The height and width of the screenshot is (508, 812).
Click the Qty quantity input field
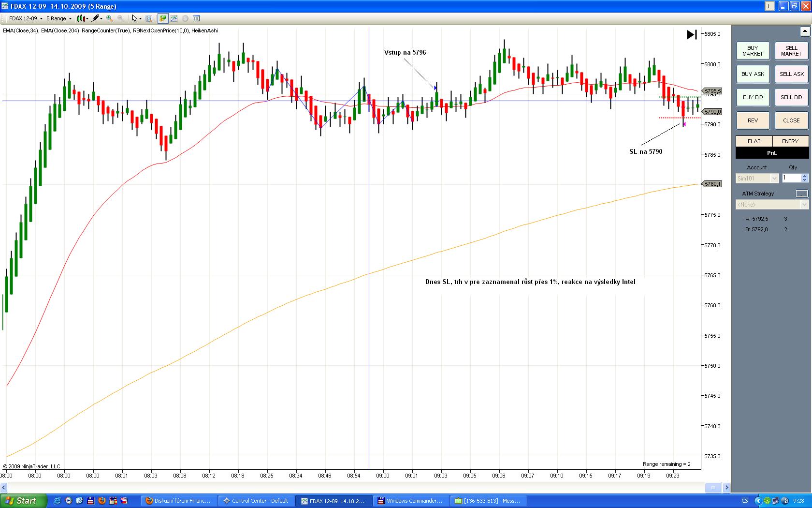tap(791, 179)
